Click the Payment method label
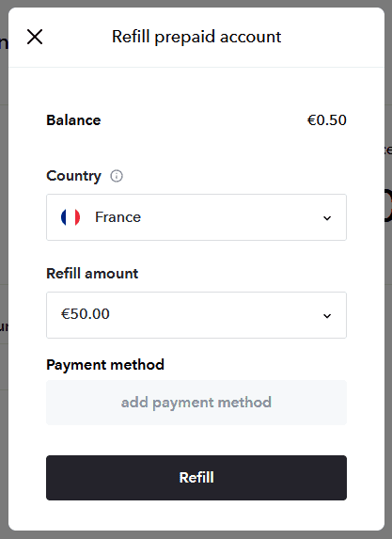392x539 pixels. point(105,365)
